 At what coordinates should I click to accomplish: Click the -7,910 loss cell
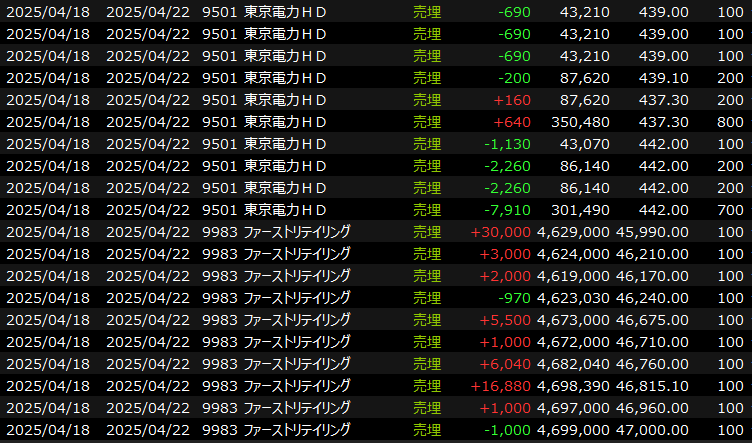508,210
